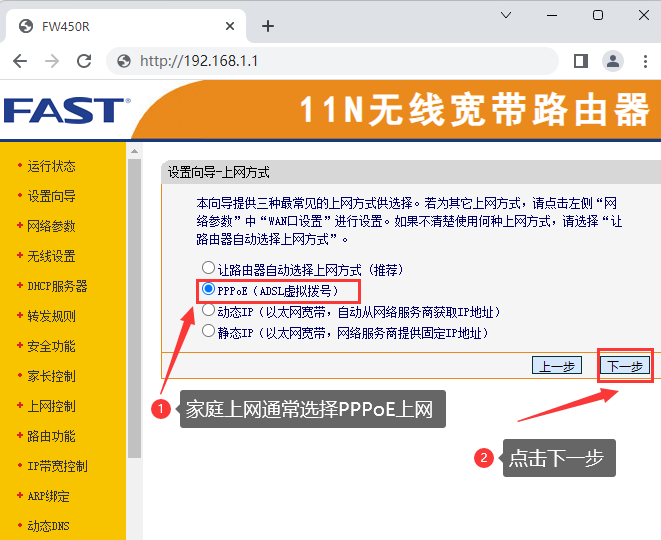Image resolution: width=661 pixels, height=540 pixels.
Task: Click the 下一步 button
Action: [x=625, y=365]
